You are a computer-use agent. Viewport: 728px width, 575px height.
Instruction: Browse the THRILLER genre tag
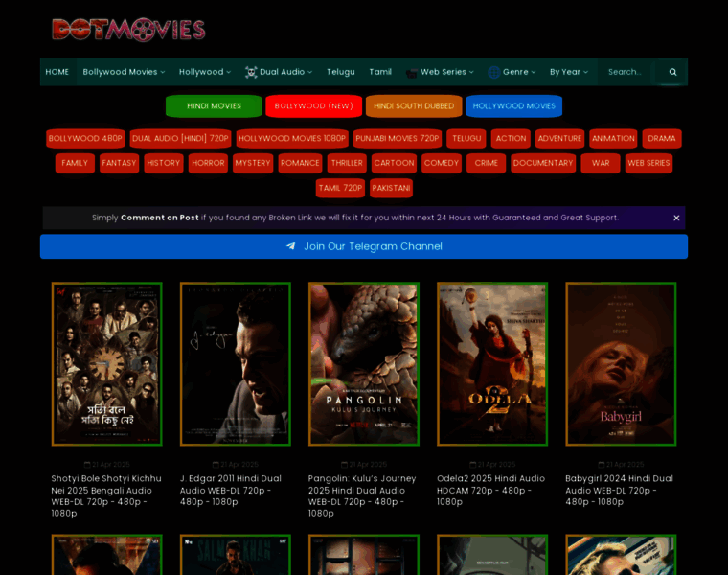[x=347, y=163]
